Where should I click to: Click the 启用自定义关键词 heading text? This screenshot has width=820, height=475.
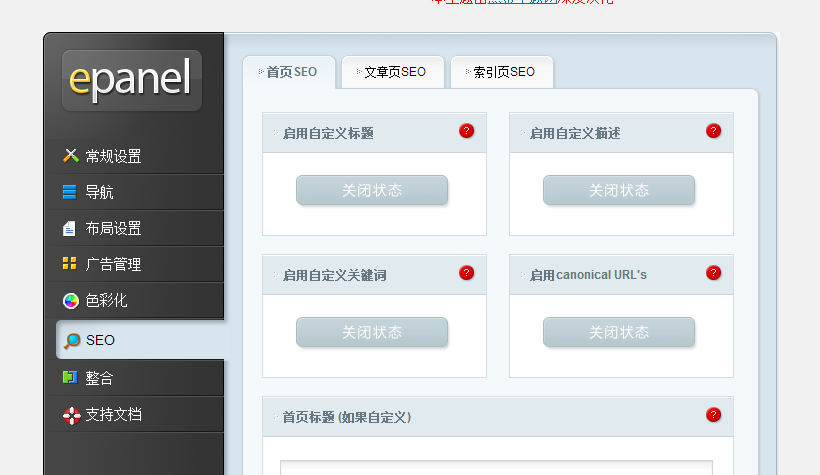coord(334,275)
